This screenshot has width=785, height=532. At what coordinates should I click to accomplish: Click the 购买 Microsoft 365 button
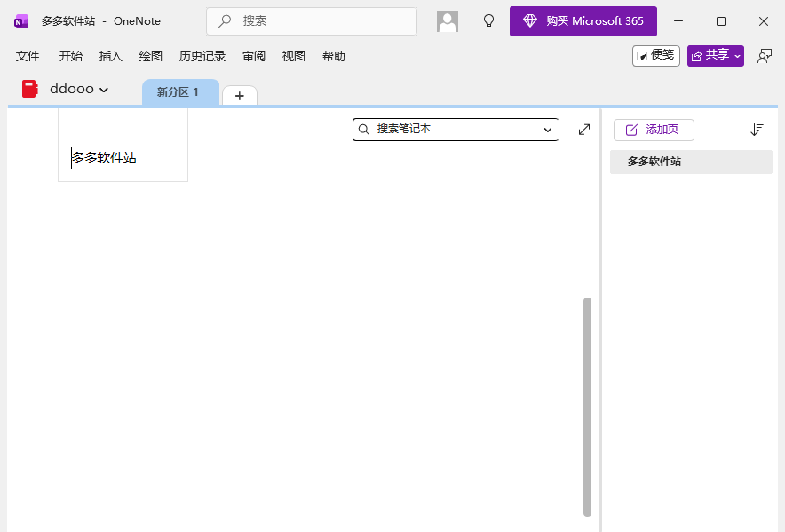click(x=583, y=21)
